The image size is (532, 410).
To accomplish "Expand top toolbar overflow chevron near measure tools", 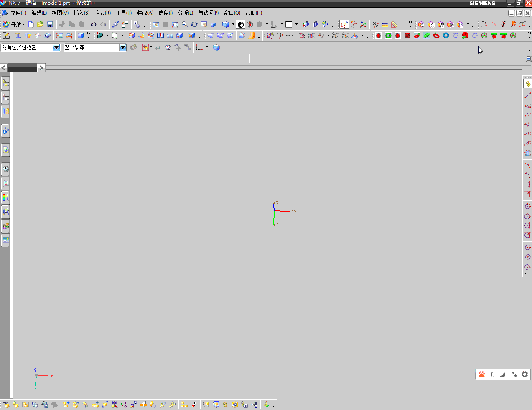I will (410, 23).
